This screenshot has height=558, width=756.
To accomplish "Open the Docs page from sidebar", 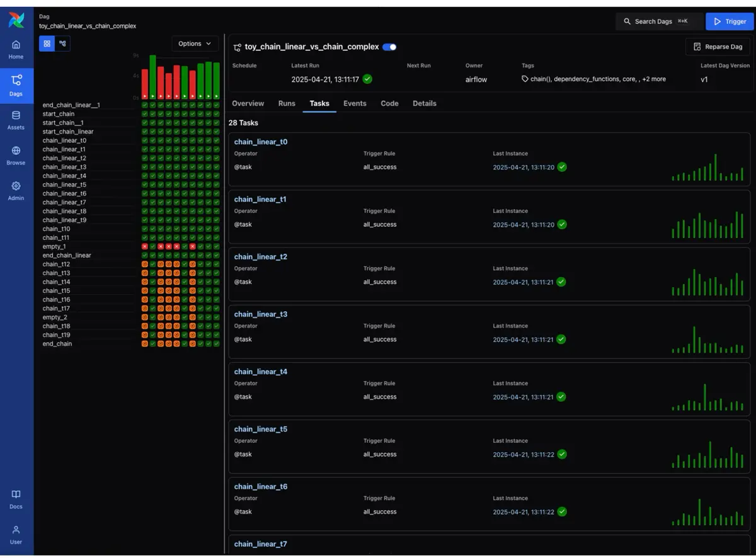I will (x=16, y=499).
